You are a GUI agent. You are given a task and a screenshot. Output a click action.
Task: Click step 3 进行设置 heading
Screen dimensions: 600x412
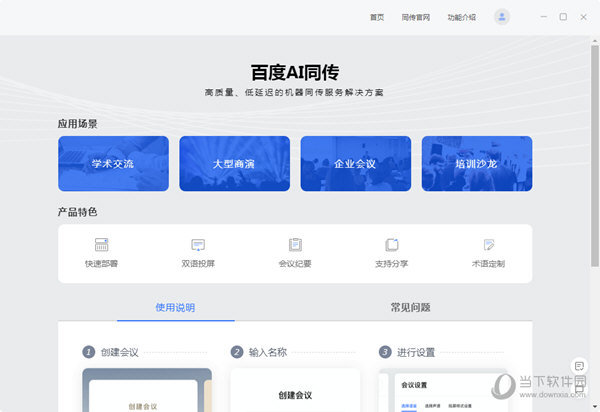(x=416, y=352)
